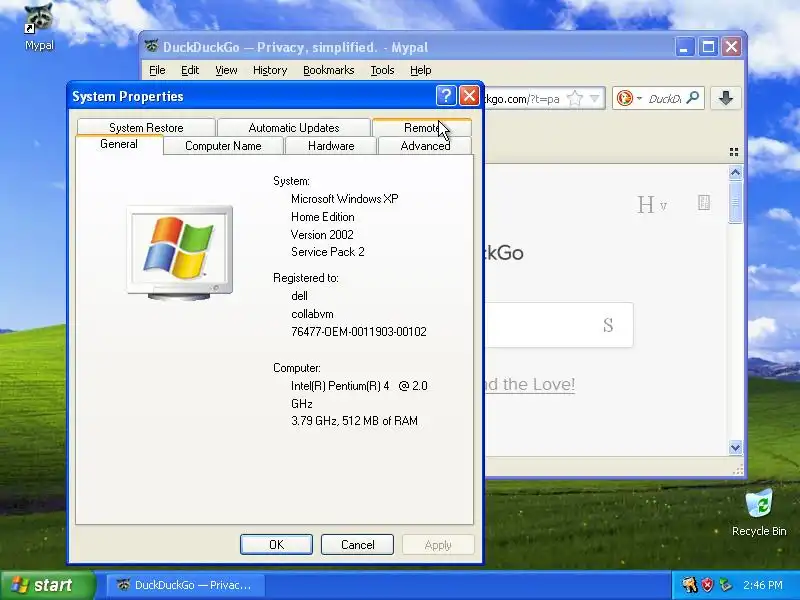Click the search magnifier icon in the Mypal search box
Screen dimensions: 800x600
point(692,98)
